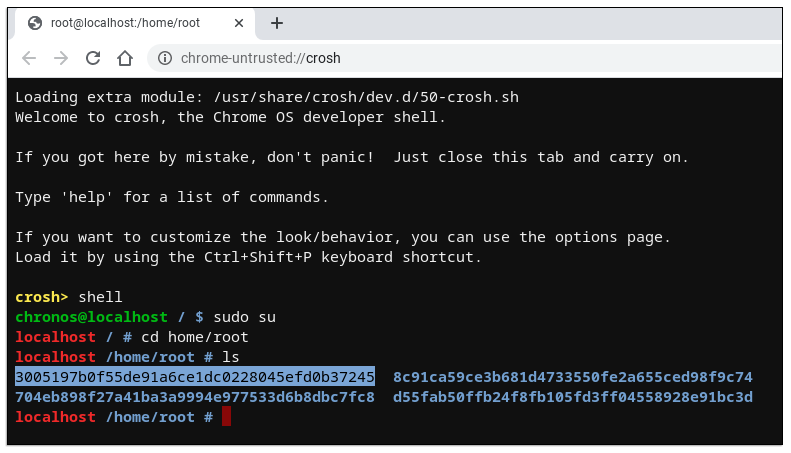Go forward to the next page
791x453 pixels.
click(61, 58)
